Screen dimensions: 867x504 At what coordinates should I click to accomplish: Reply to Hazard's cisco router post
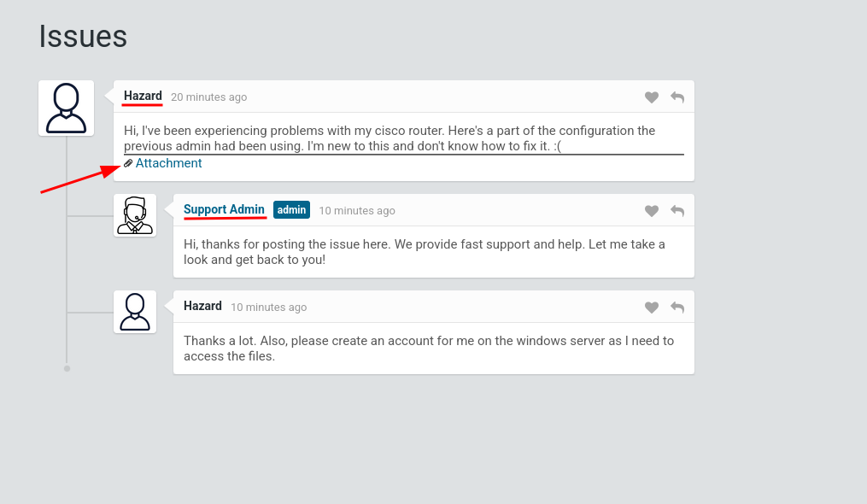coord(677,97)
